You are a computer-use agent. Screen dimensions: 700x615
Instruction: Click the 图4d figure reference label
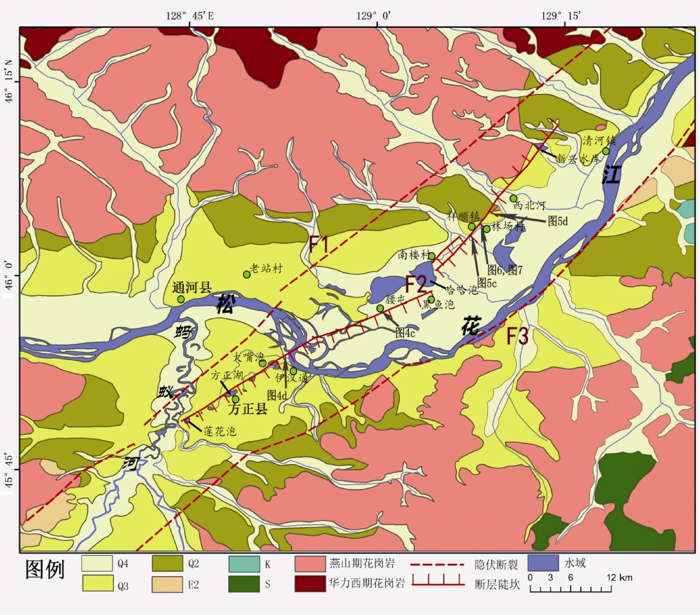coord(277,395)
